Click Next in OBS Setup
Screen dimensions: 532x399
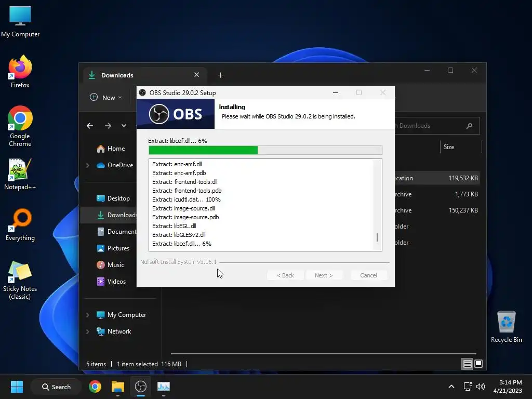pyautogui.click(x=324, y=275)
